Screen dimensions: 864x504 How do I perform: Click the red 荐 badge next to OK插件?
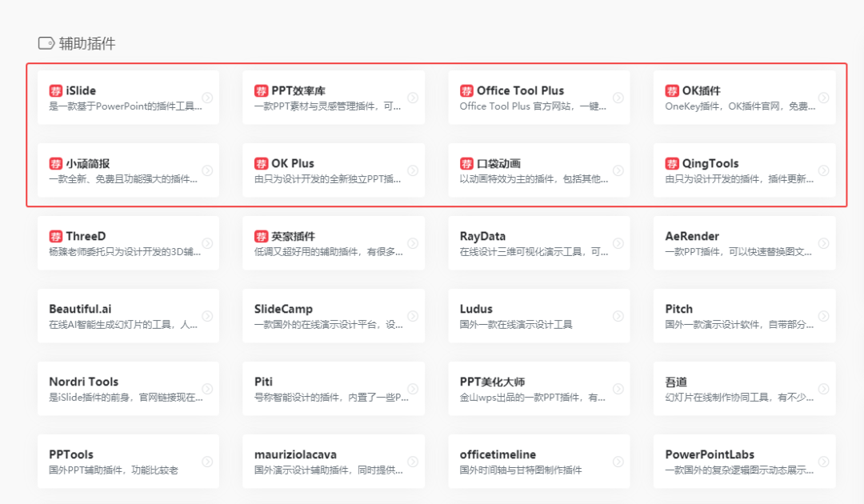(672, 91)
